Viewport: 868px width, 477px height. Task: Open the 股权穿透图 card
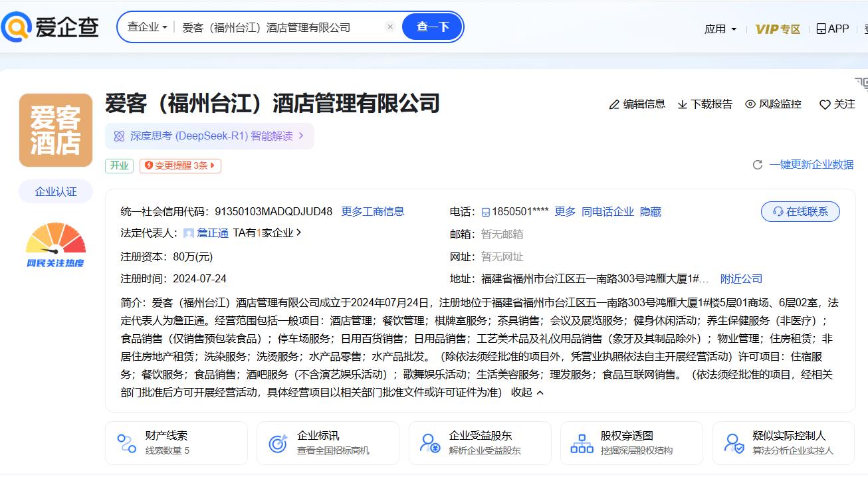click(631, 443)
